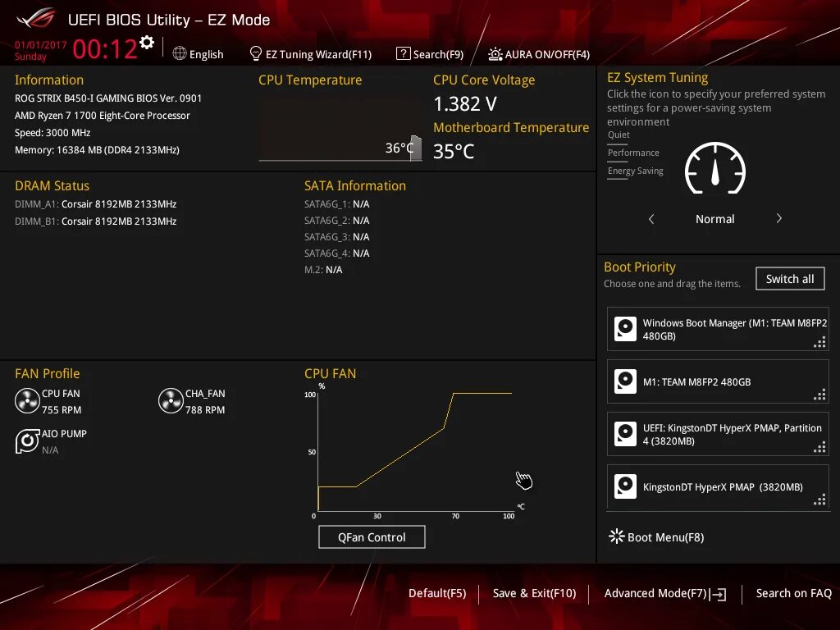840x630 pixels.
Task: Click the 01/01/2017 date text
Action: point(41,45)
